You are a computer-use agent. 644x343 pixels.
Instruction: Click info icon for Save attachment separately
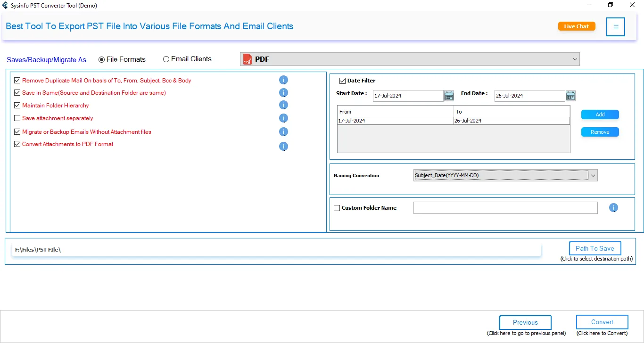click(x=283, y=118)
